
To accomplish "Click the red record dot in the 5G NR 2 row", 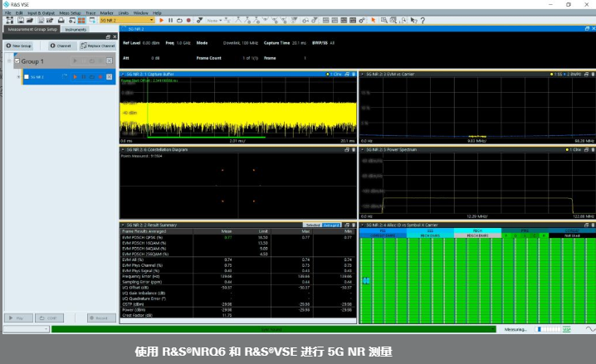I will pos(100,76).
